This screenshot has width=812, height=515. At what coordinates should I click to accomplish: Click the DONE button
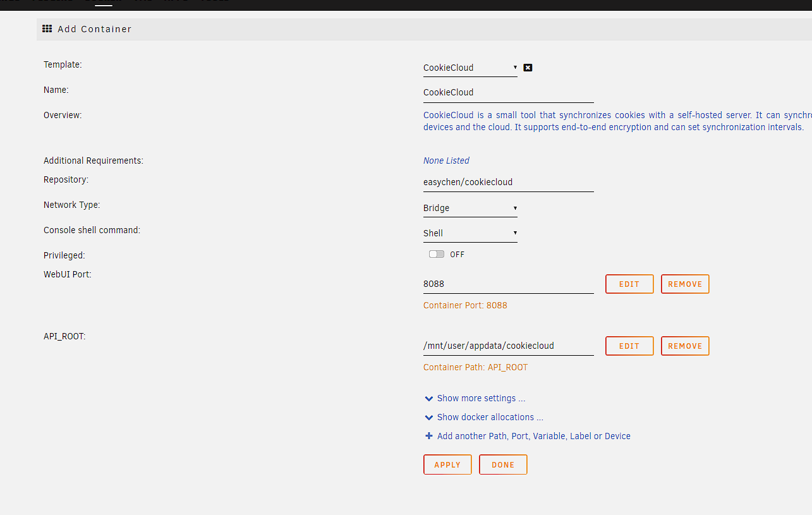503,464
